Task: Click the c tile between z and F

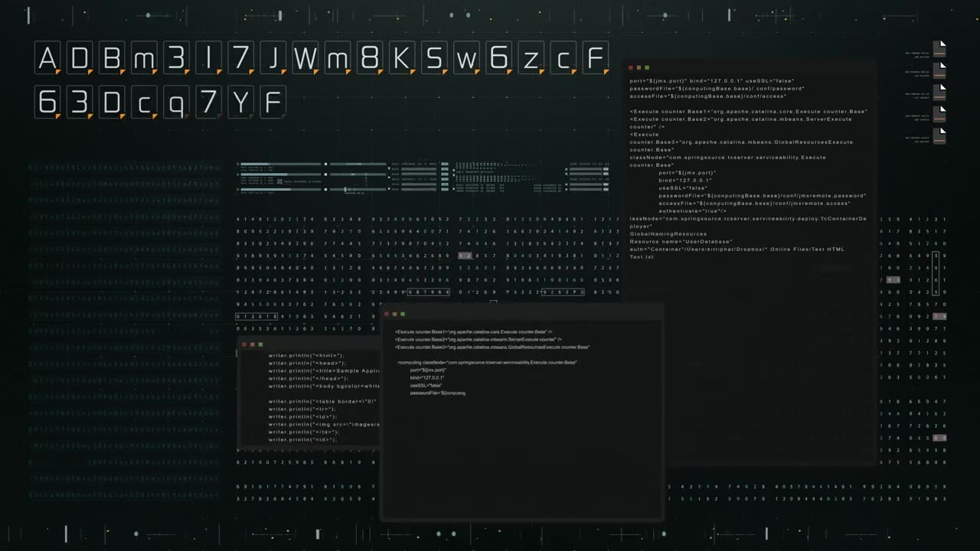Action: (562, 58)
